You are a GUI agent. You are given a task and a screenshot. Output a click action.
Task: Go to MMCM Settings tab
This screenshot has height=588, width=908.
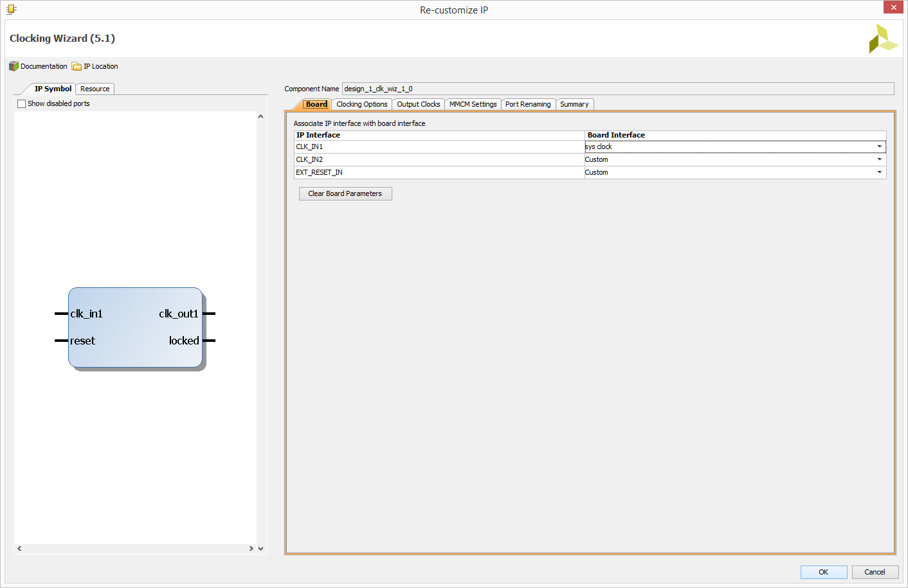point(473,104)
